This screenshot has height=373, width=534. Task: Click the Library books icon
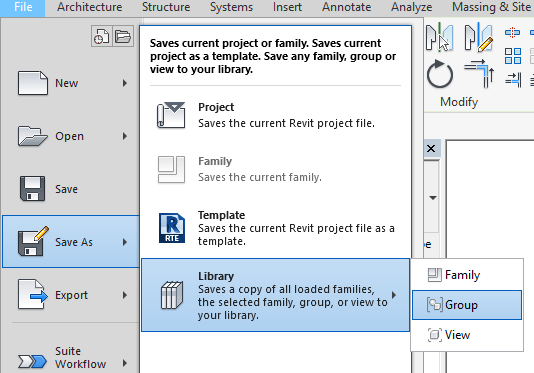tap(172, 295)
